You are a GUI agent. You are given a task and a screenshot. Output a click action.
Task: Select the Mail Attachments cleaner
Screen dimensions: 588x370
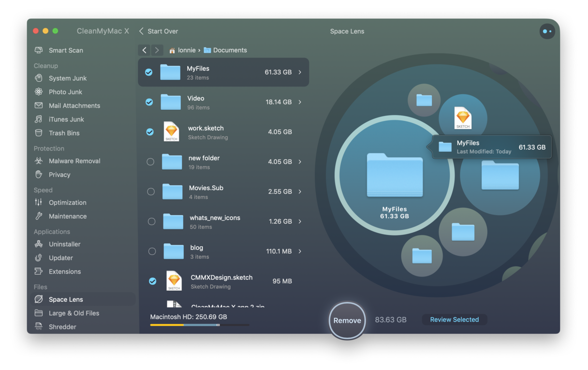[x=74, y=105]
